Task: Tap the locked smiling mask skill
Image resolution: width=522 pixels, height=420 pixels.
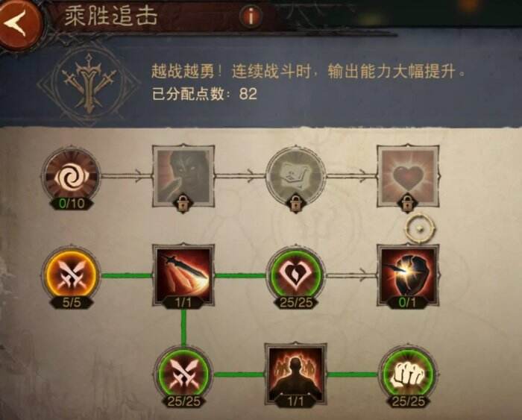Action: (x=295, y=177)
